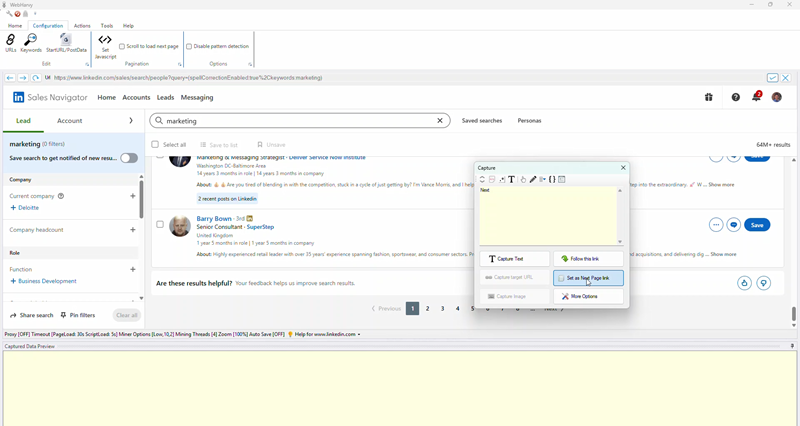Go back using browser back arrow

click(10, 78)
